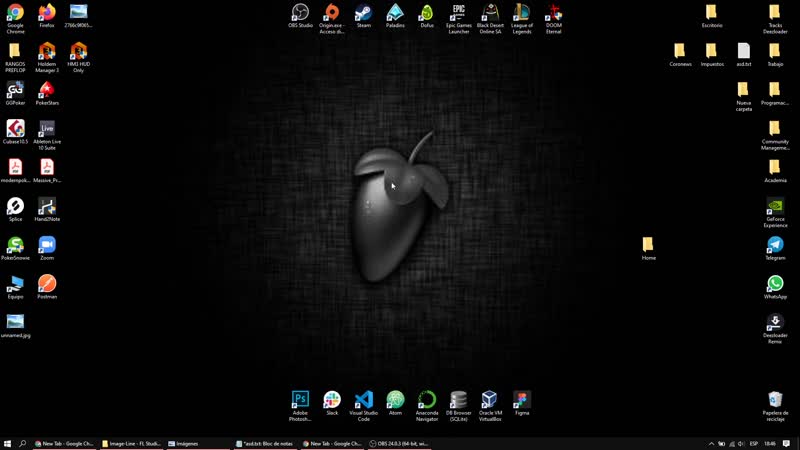Select the GGPoker desktop icon

point(15,90)
